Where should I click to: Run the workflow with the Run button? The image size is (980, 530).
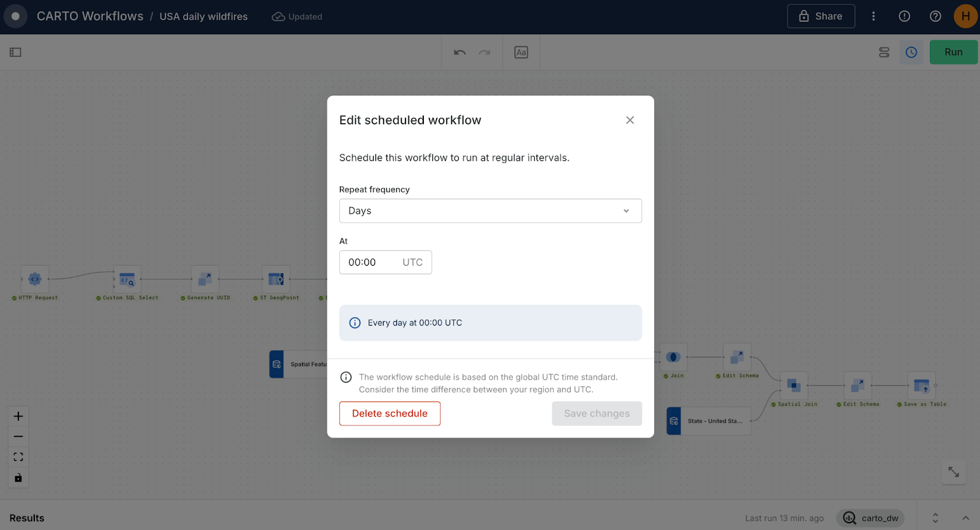pyautogui.click(x=953, y=52)
